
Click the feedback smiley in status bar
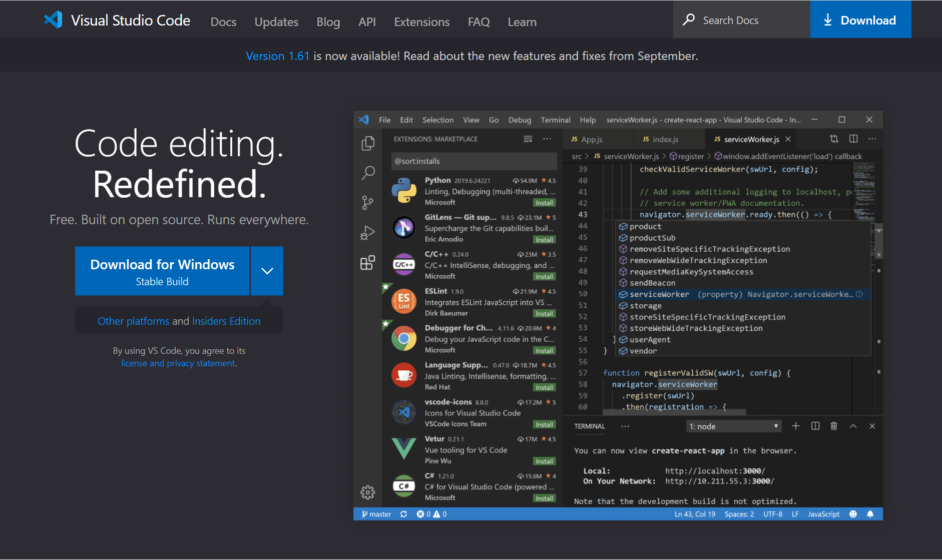pyautogui.click(x=853, y=514)
